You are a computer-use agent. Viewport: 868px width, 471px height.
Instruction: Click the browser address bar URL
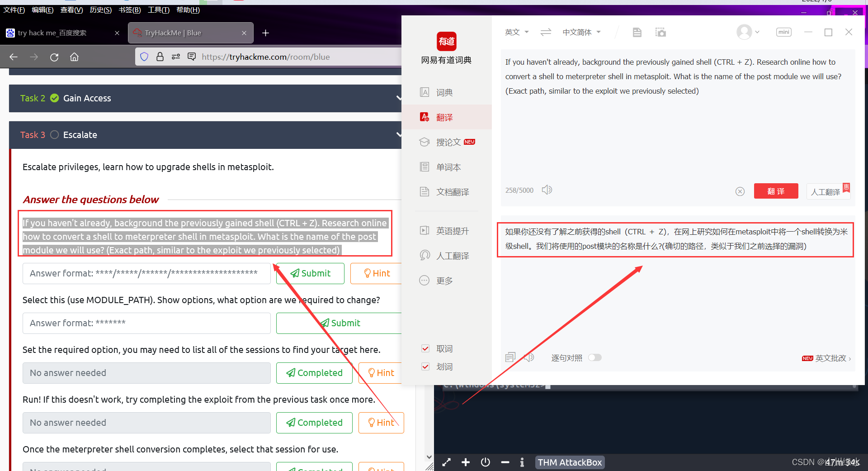pyautogui.click(x=266, y=57)
